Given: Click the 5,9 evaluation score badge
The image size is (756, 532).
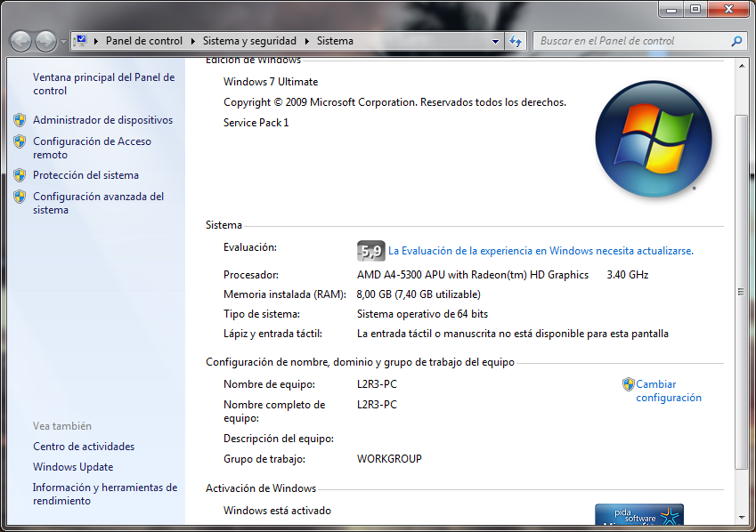Looking at the screenshot, I should 370,251.
